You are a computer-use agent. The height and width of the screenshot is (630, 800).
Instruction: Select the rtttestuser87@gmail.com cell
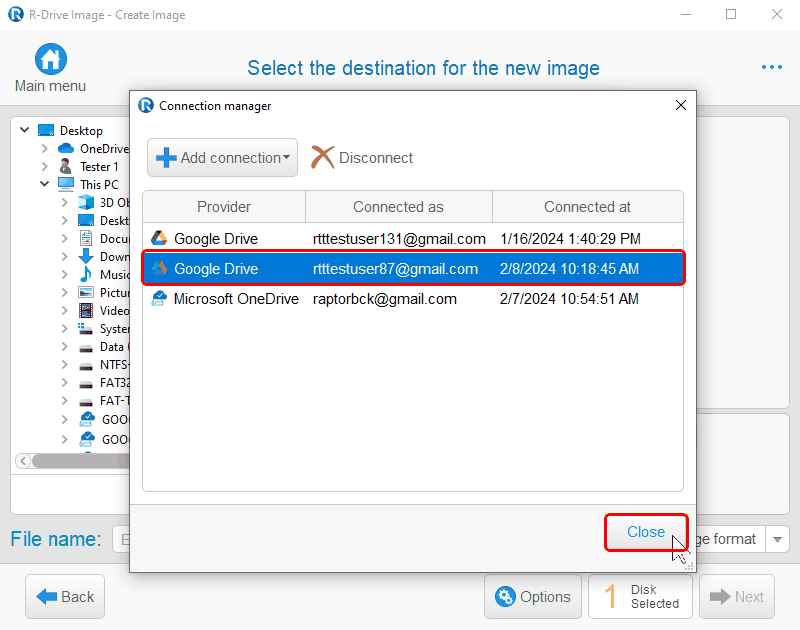[395, 268]
